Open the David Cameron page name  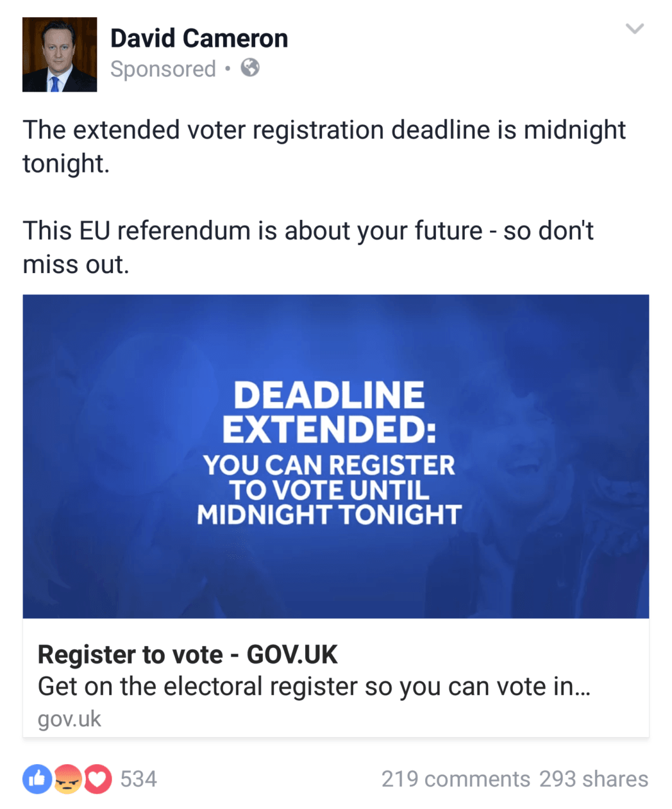(199, 38)
